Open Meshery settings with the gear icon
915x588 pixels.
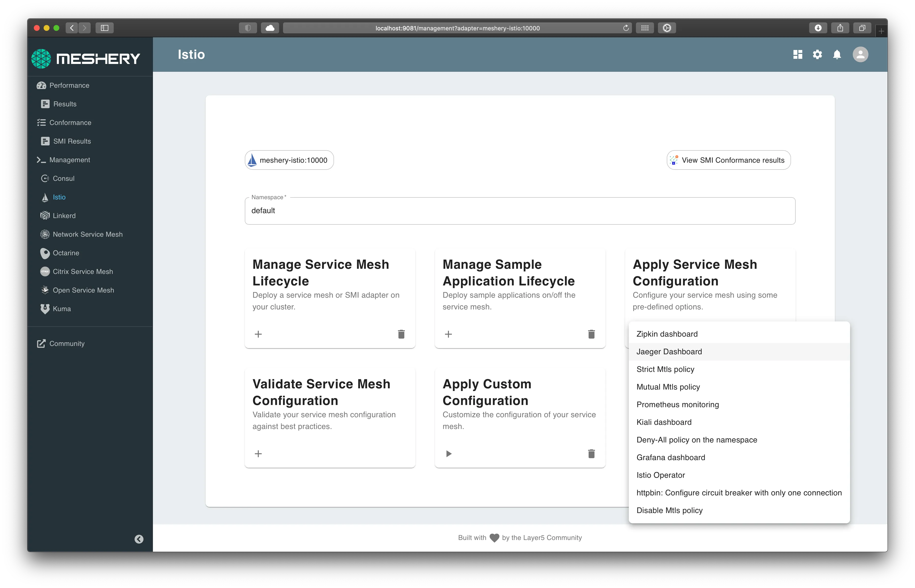click(817, 55)
